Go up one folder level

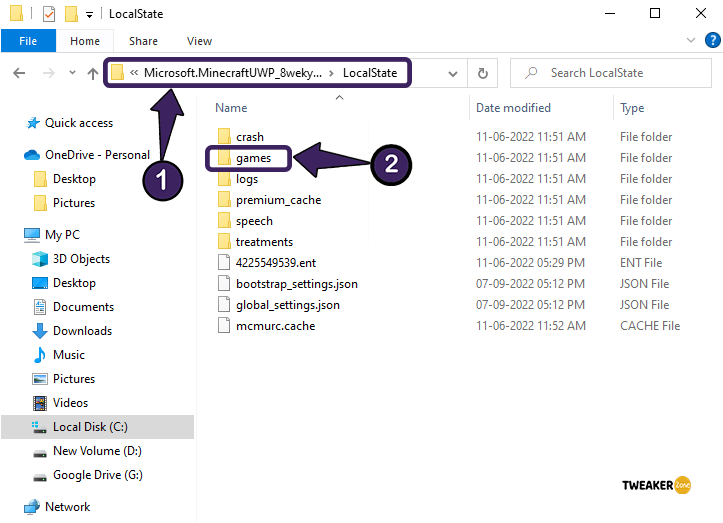click(x=93, y=73)
